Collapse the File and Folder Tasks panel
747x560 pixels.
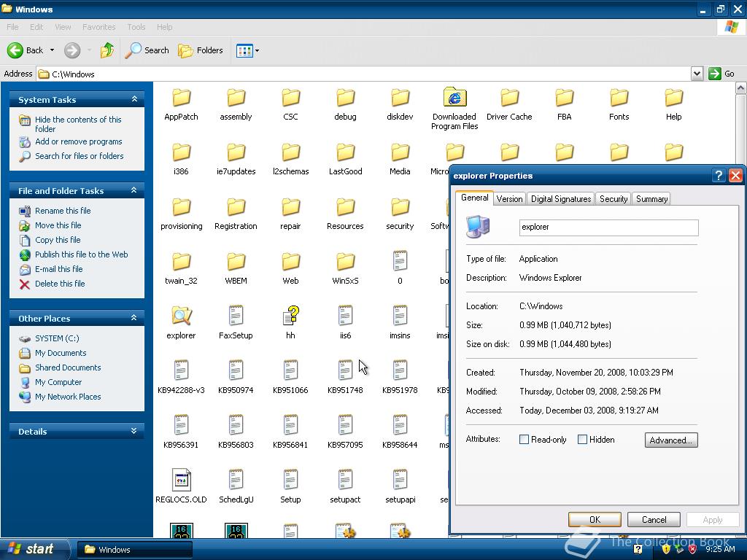[x=134, y=190]
